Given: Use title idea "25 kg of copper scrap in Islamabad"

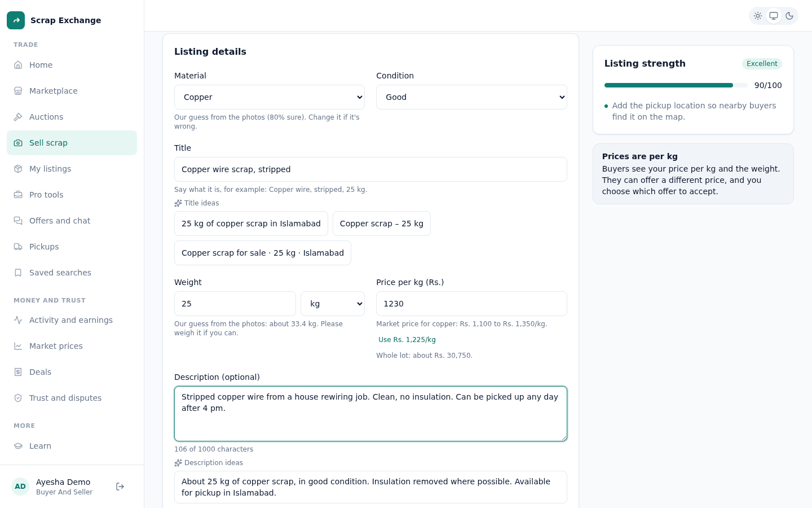Looking at the screenshot, I should click(x=251, y=224).
